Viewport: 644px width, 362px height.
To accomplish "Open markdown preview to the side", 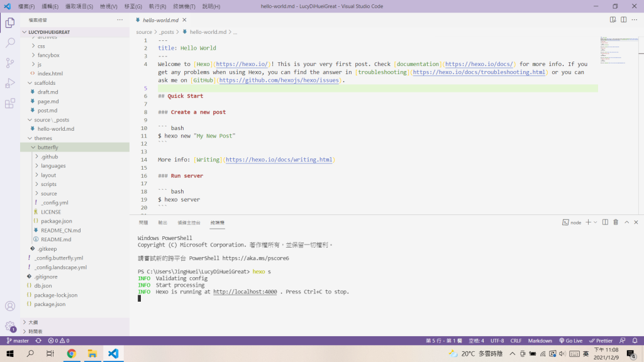I will point(613,19).
